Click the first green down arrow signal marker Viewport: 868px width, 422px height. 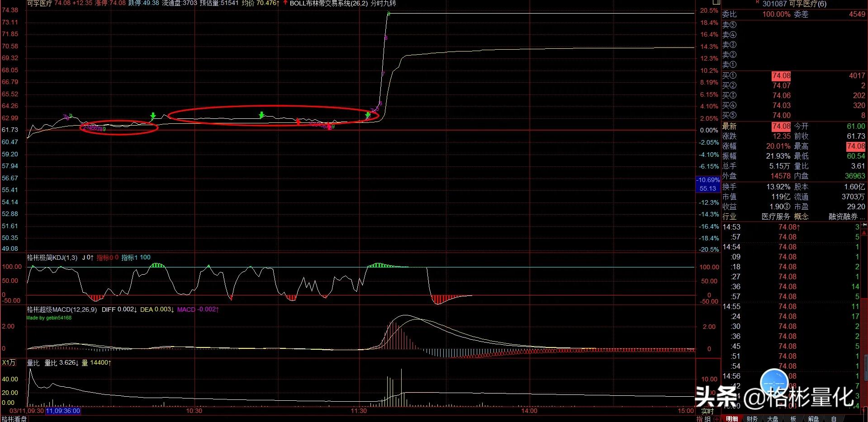click(153, 116)
